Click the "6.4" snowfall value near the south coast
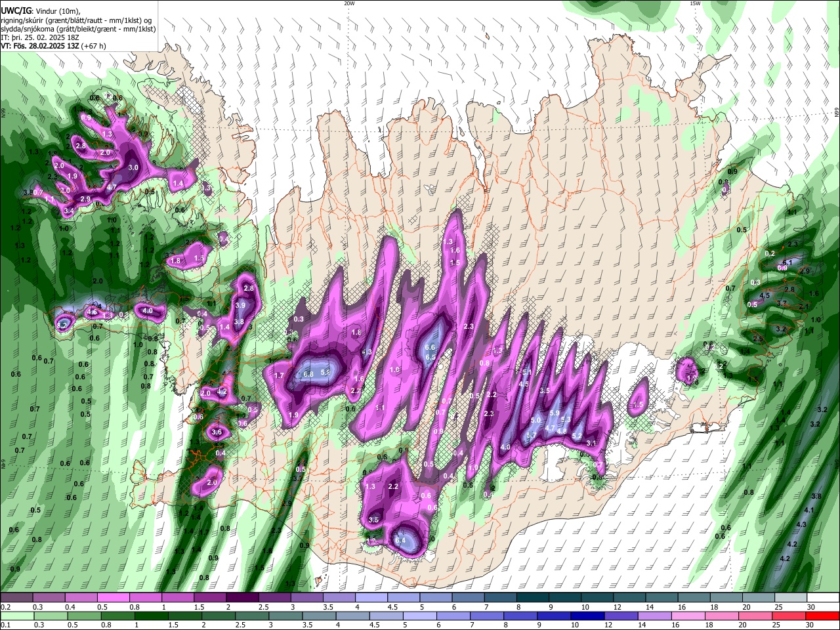 (x=400, y=540)
